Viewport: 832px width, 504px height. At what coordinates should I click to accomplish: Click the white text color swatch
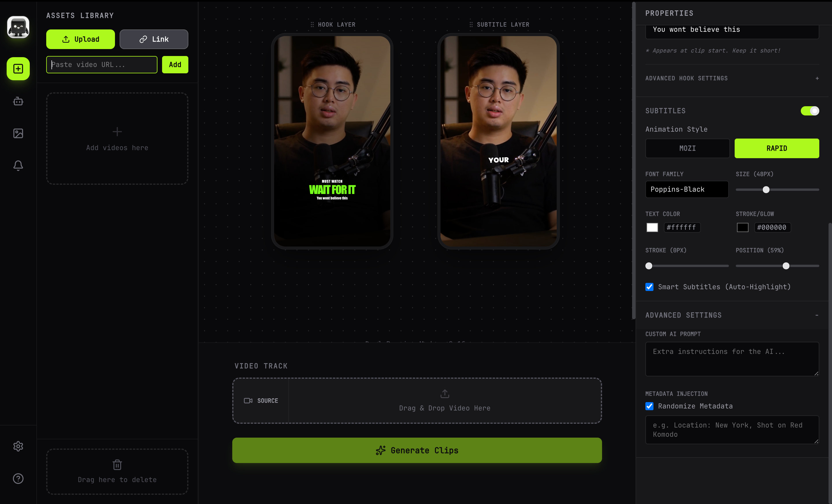(652, 227)
